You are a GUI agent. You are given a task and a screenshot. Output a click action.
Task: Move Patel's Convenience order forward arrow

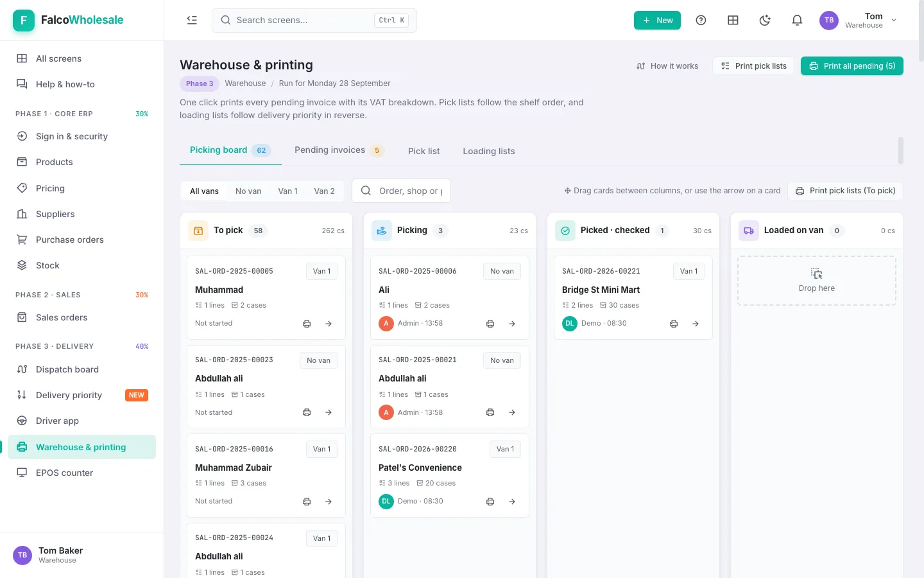(512, 502)
